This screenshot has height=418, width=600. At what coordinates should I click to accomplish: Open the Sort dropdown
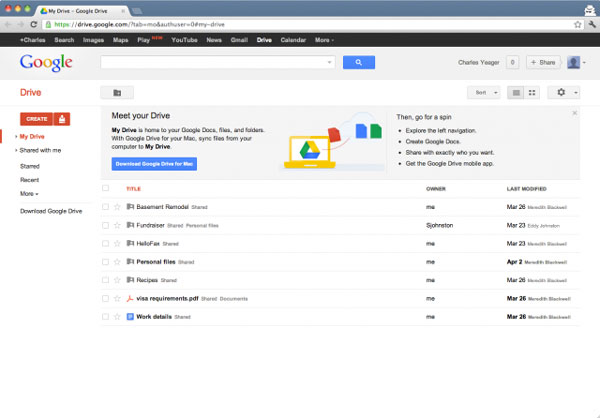coord(484,93)
